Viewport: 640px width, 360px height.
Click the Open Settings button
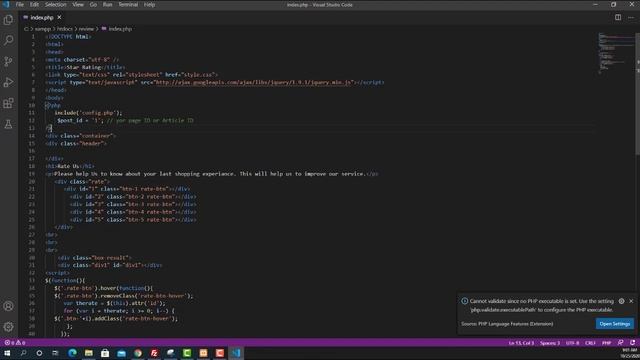pyautogui.click(x=615, y=324)
